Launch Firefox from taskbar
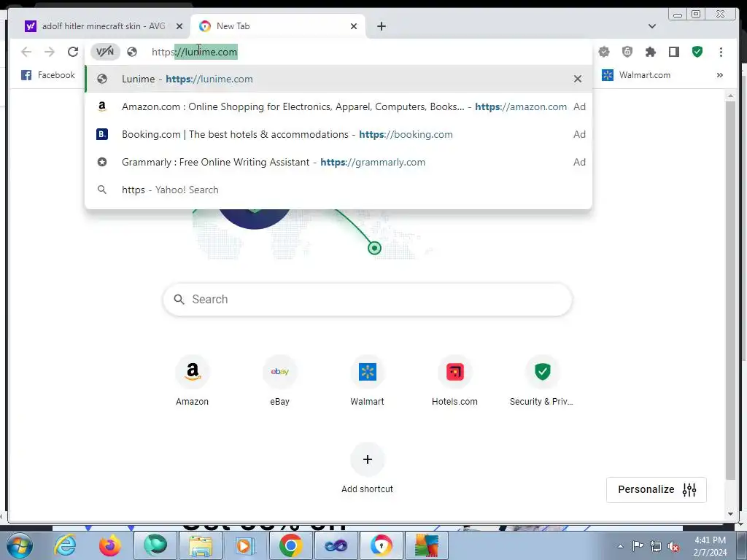The width and height of the screenshot is (747, 560). pos(110,545)
